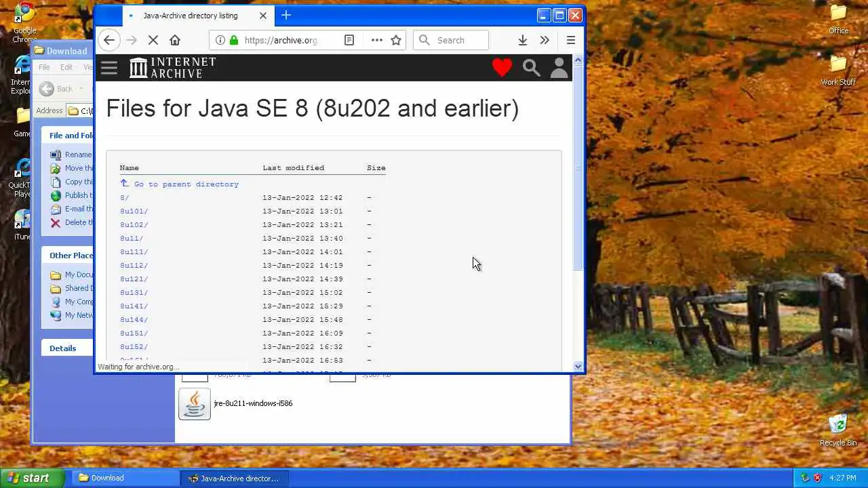Screen dimensions: 868x488
Task: Switch to Java-Archive taskbar button
Action: point(234,478)
